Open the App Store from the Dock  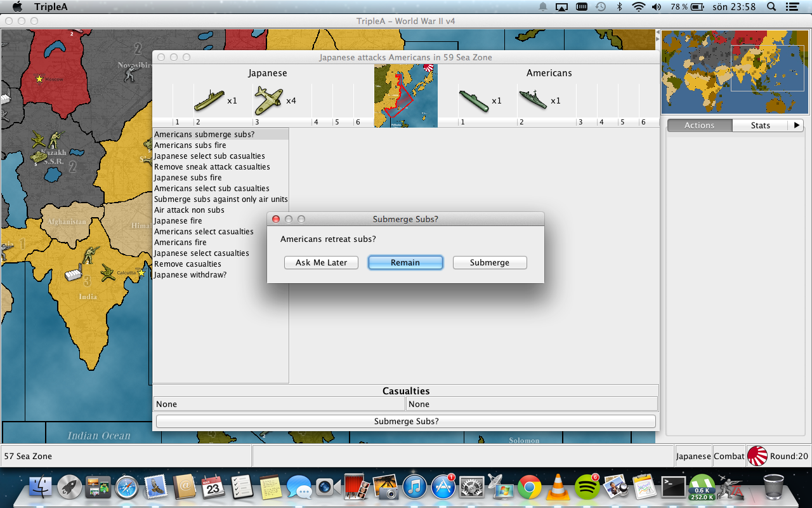pyautogui.click(x=443, y=487)
